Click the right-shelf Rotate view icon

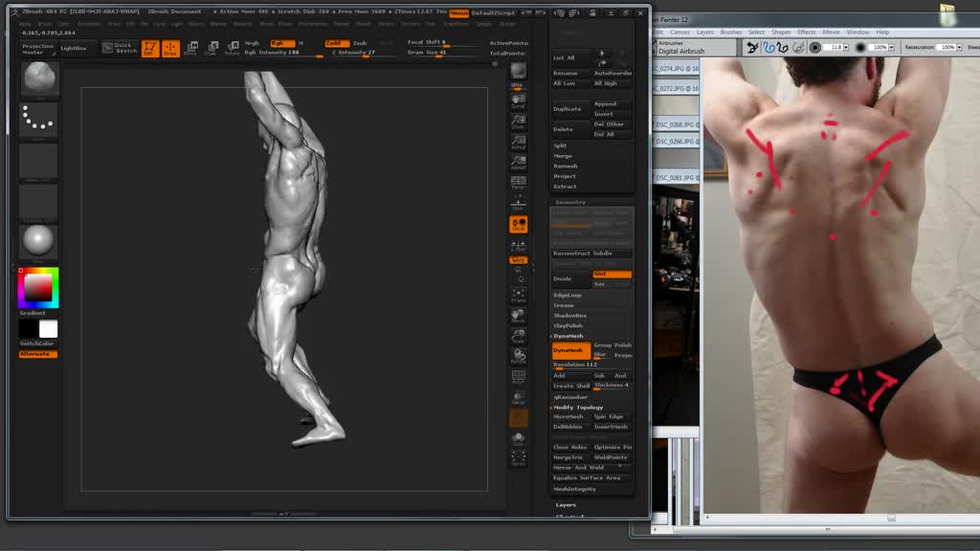tap(518, 357)
